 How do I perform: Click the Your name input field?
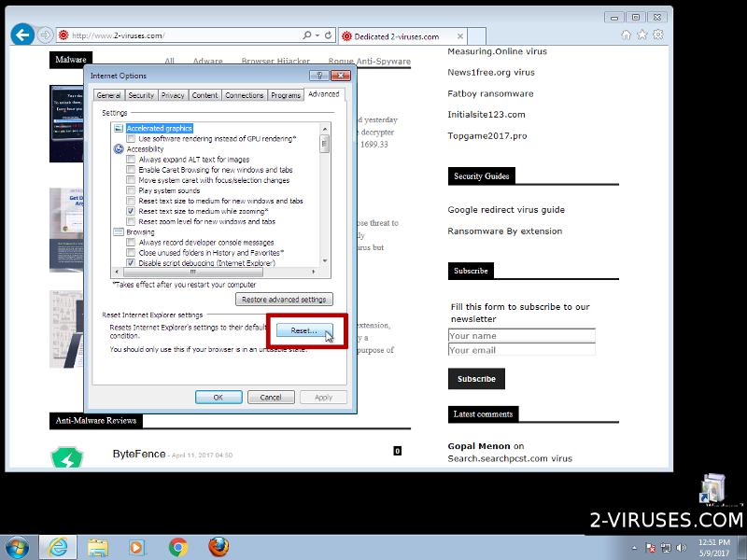click(x=521, y=335)
